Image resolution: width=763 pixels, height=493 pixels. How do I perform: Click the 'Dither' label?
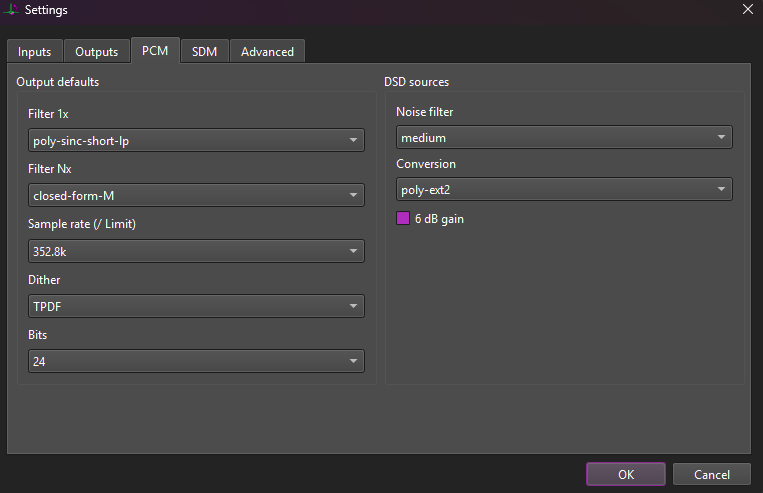pyautogui.click(x=44, y=280)
